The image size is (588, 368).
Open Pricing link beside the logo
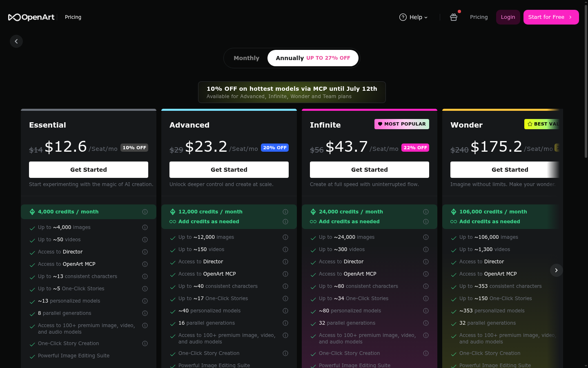pos(73,17)
